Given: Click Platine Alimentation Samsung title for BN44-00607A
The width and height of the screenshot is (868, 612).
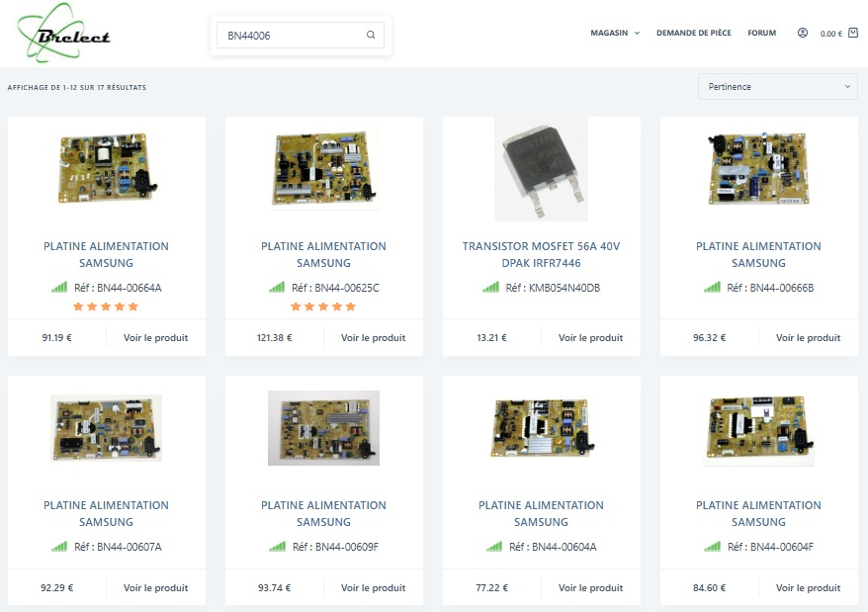Looking at the screenshot, I should [107, 513].
